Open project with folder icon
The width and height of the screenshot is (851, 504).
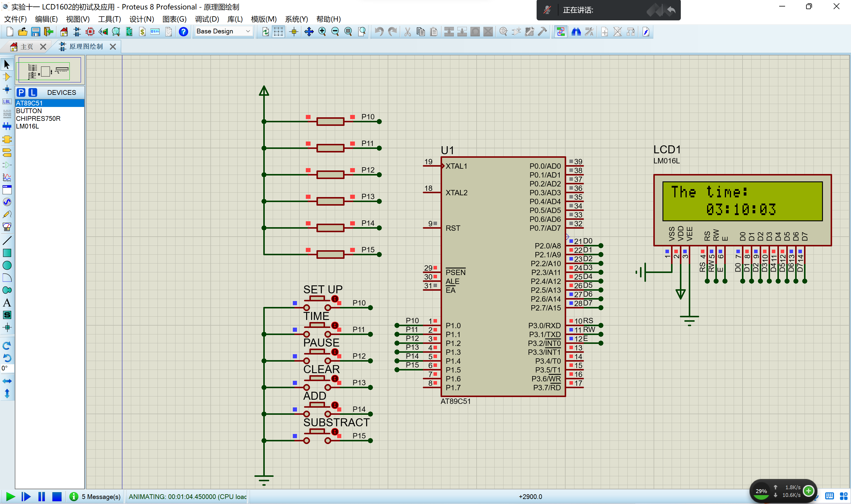coord(22,32)
